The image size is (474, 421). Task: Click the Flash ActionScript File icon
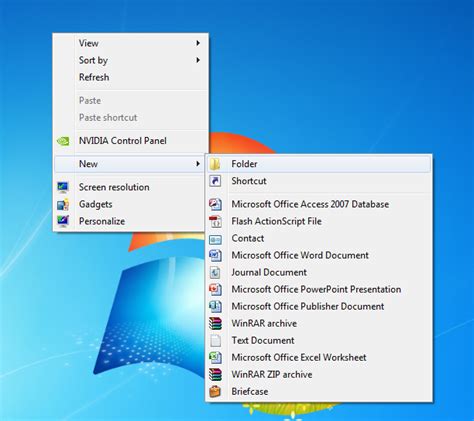point(215,221)
